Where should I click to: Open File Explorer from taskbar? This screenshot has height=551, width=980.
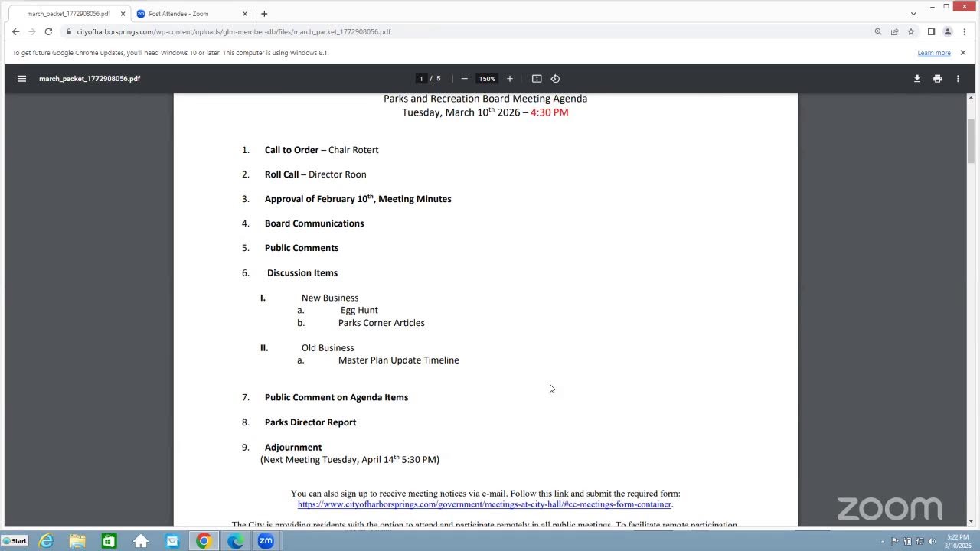(x=77, y=541)
